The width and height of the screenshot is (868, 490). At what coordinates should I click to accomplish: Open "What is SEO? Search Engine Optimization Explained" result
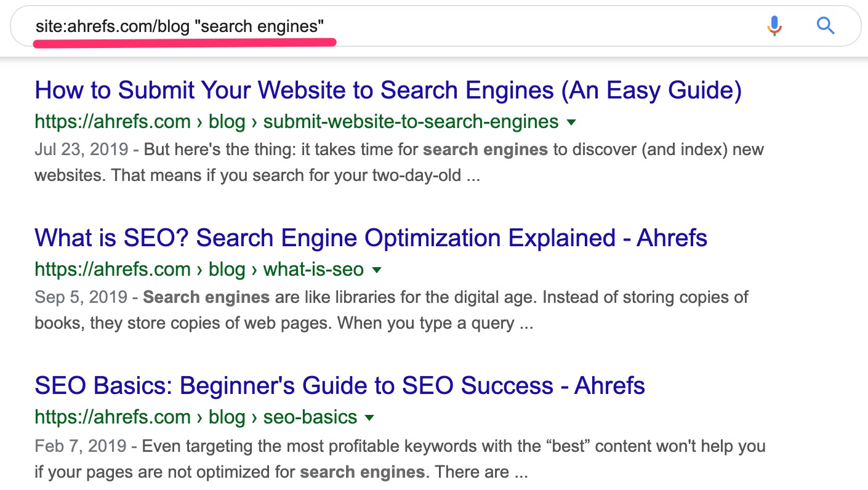coord(371,238)
